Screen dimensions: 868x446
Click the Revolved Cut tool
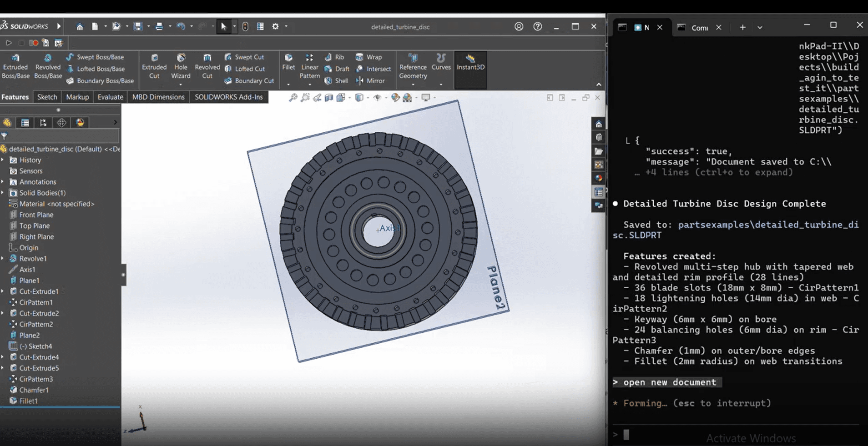207,66
